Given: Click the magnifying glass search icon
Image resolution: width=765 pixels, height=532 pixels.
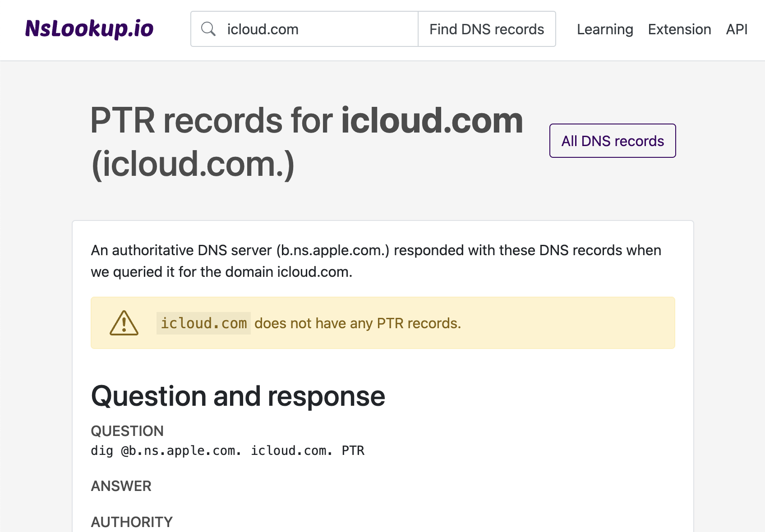Looking at the screenshot, I should coord(208,28).
